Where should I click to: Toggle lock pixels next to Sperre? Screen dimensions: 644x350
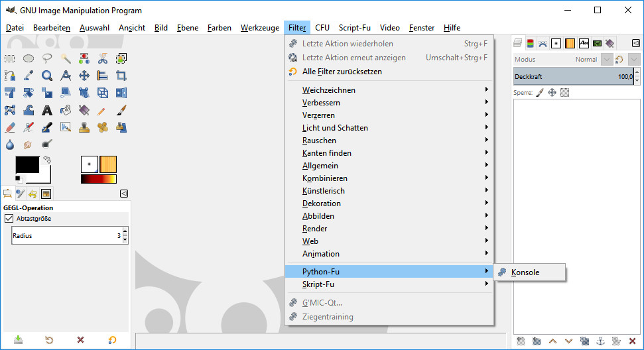(x=540, y=93)
